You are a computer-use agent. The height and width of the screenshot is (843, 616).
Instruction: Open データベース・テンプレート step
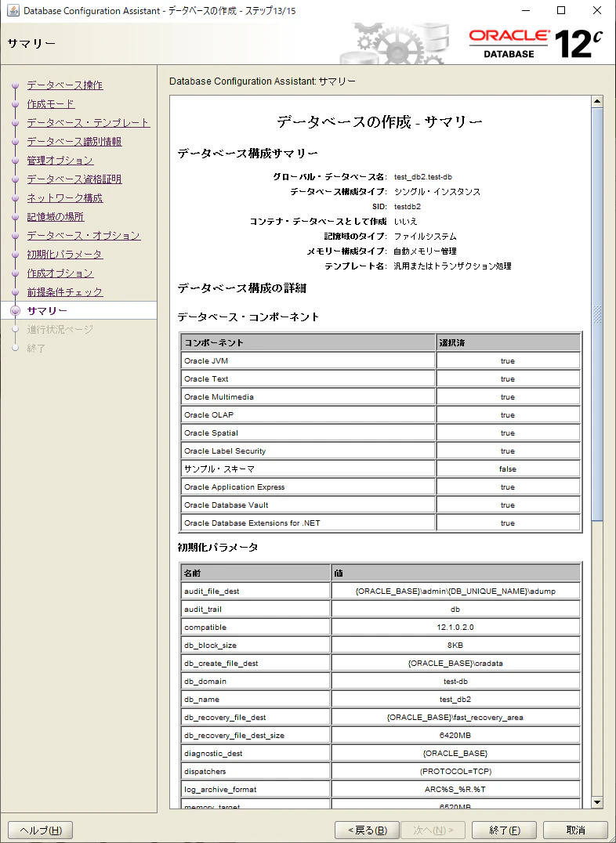[x=89, y=123]
